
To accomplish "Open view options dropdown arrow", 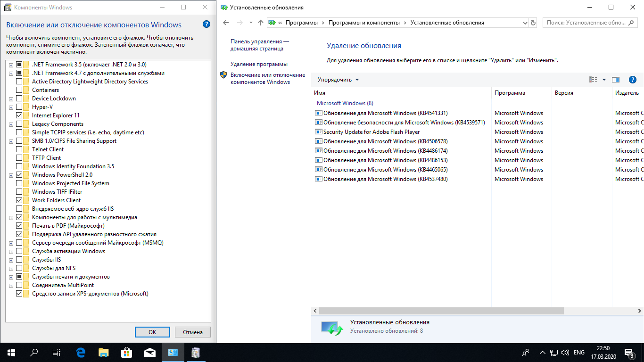I will [604, 80].
